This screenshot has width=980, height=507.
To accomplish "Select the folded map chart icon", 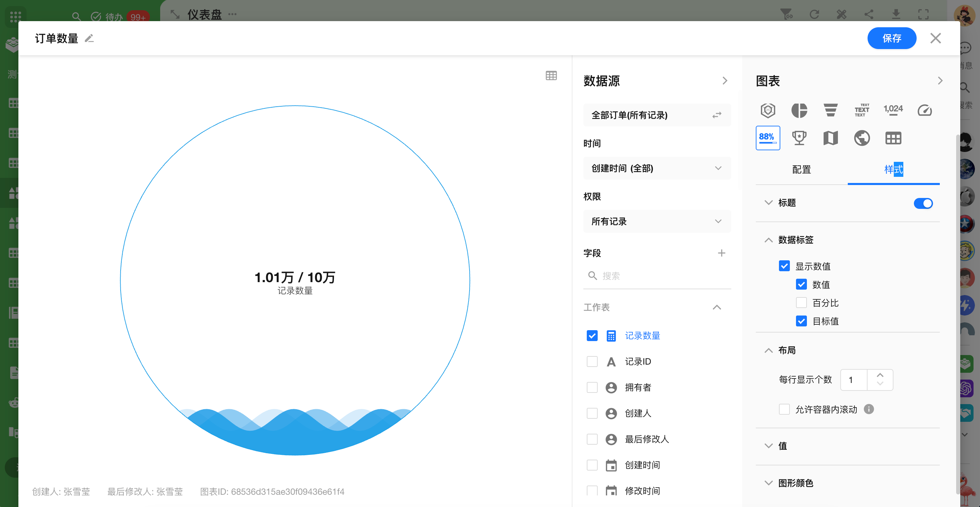I will click(830, 138).
